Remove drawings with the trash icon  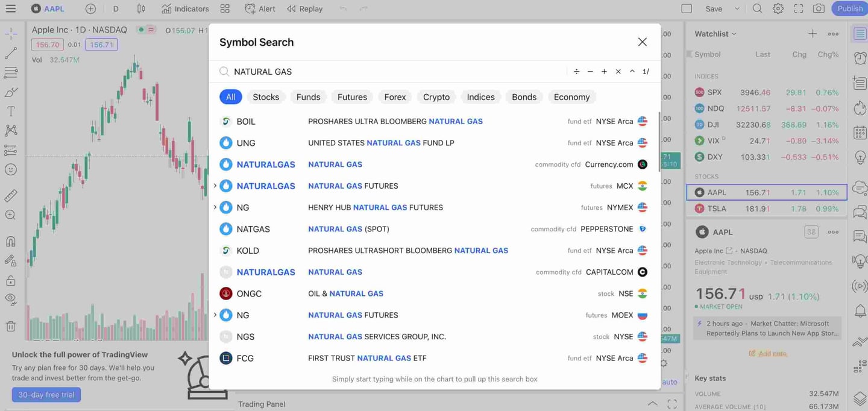10,327
